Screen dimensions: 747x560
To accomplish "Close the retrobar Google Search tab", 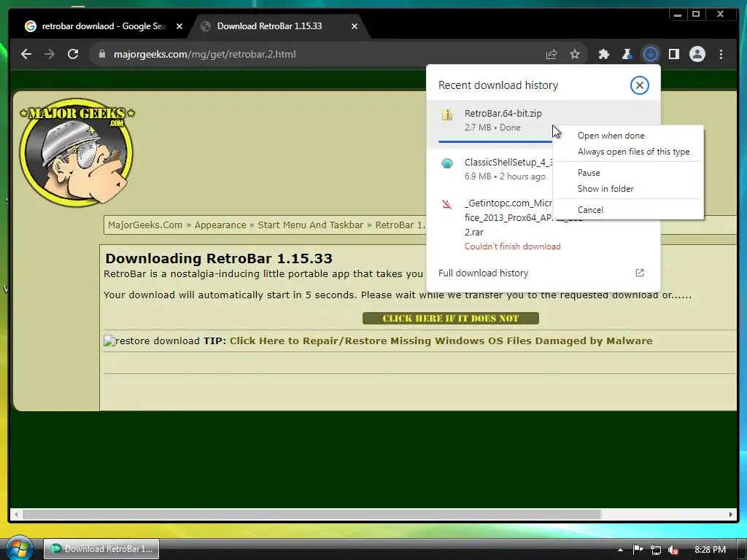I will [179, 26].
